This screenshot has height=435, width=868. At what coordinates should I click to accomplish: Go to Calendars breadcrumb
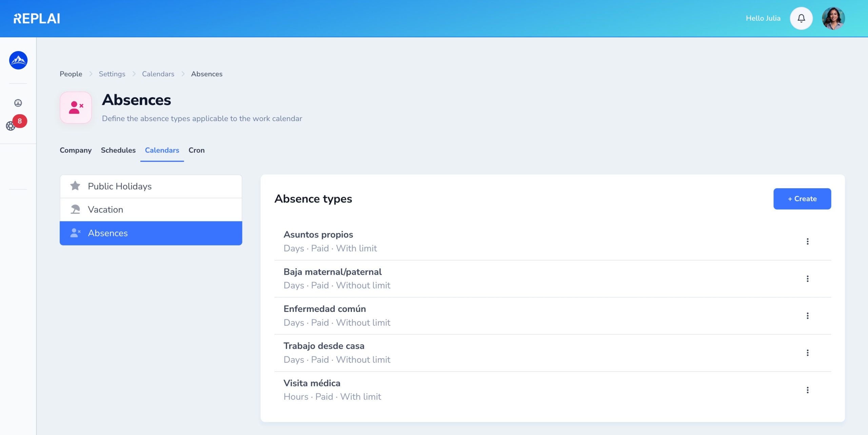point(158,74)
